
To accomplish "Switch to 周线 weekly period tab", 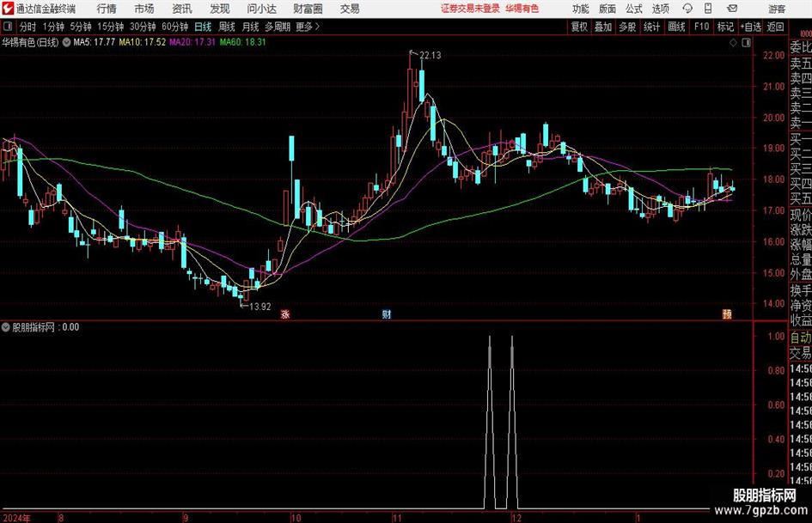I will 226,27.
